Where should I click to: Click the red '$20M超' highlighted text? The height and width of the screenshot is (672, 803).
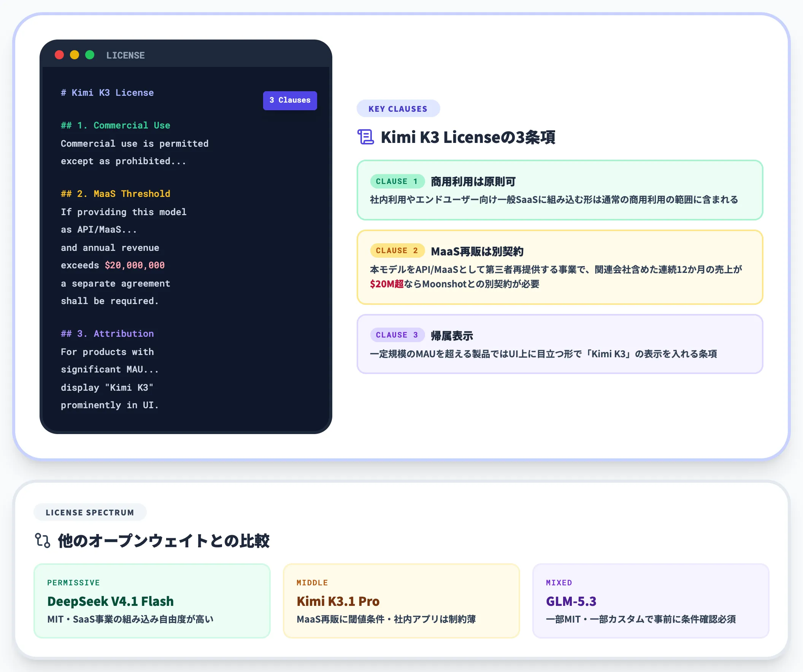click(x=387, y=284)
